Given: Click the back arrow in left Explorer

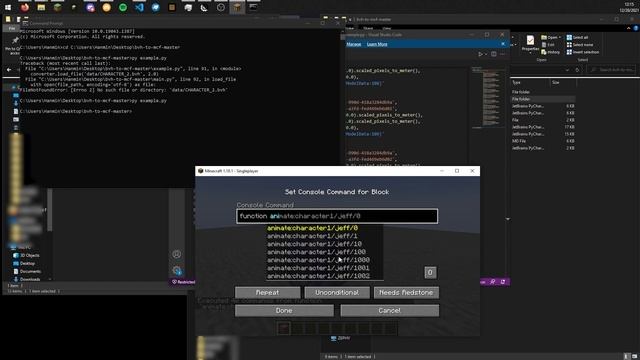Looking at the screenshot, I should point(9,70).
